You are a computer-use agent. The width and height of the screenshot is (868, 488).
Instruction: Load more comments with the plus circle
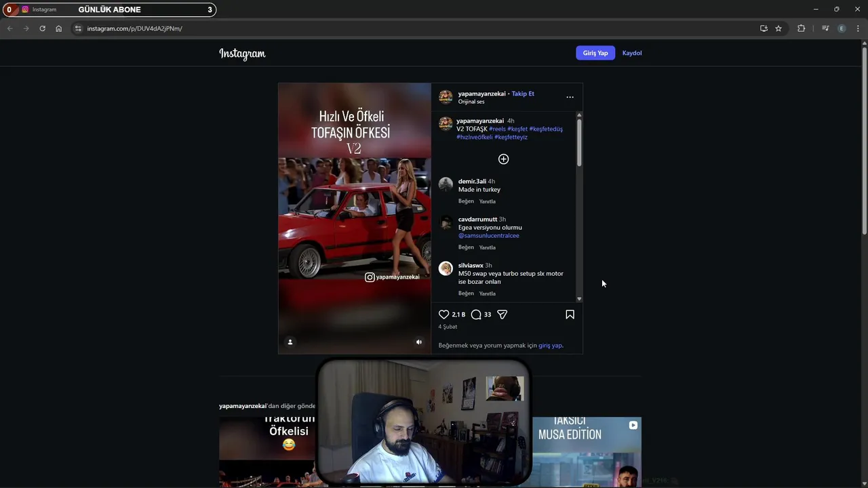(x=503, y=159)
